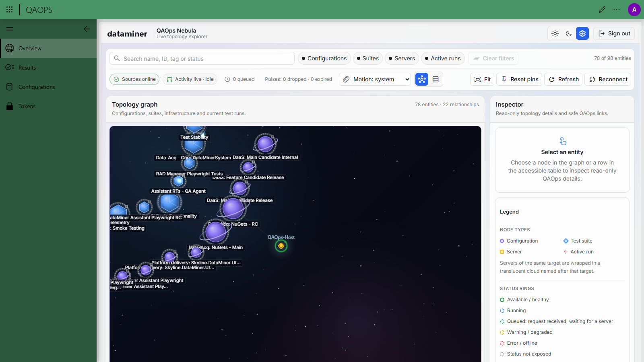
Task: Click the Select an entity pointer icon
Action: pyautogui.click(x=563, y=141)
